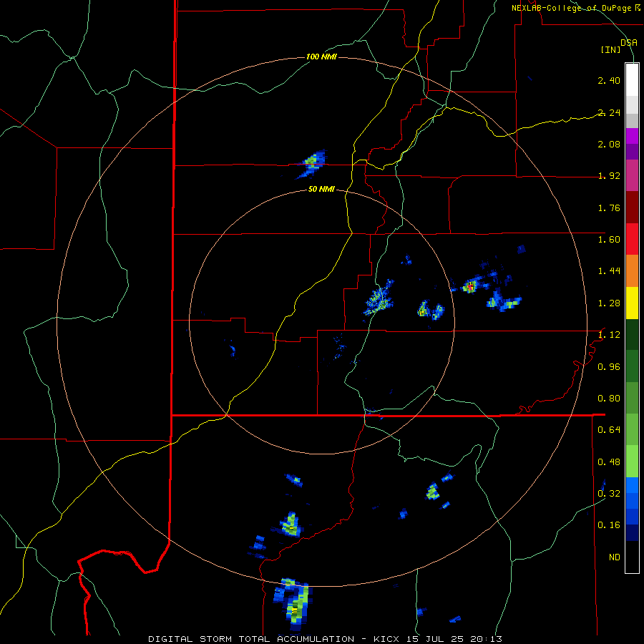The image size is (644, 644).
Task: Select the white swatch atop color scale
Action: coord(632,79)
